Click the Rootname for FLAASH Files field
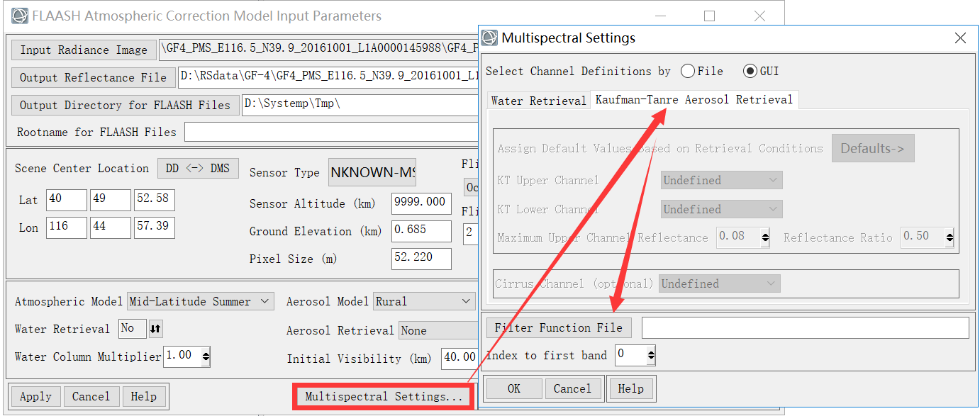This screenshot has height=416, width=980. click(x=331, y=132)
